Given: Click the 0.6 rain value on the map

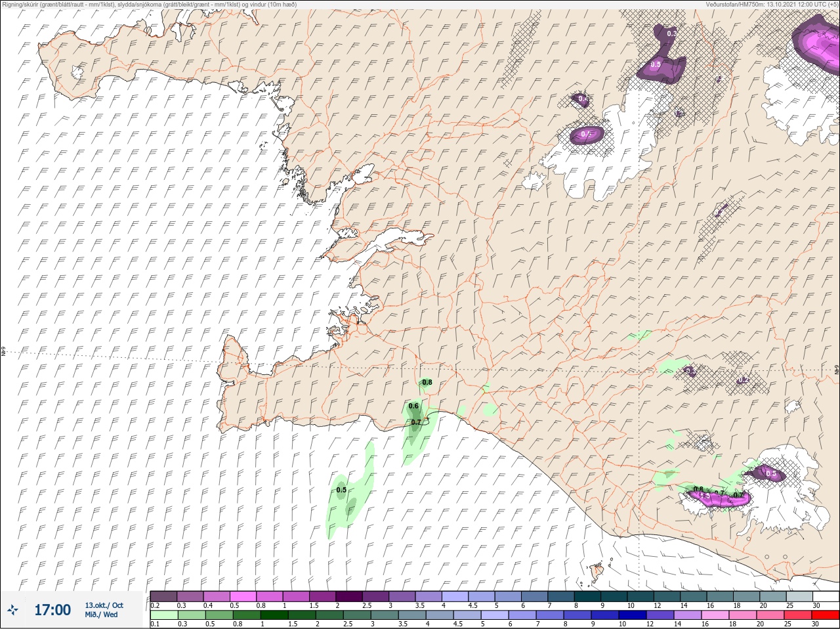Looking at the screenshot, I should pos(413,406).
